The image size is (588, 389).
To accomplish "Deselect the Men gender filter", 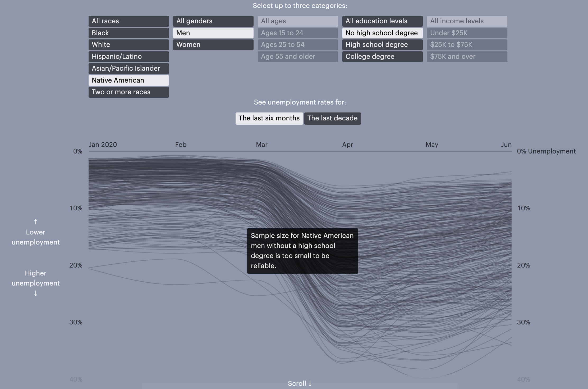I will pos(213,33).
